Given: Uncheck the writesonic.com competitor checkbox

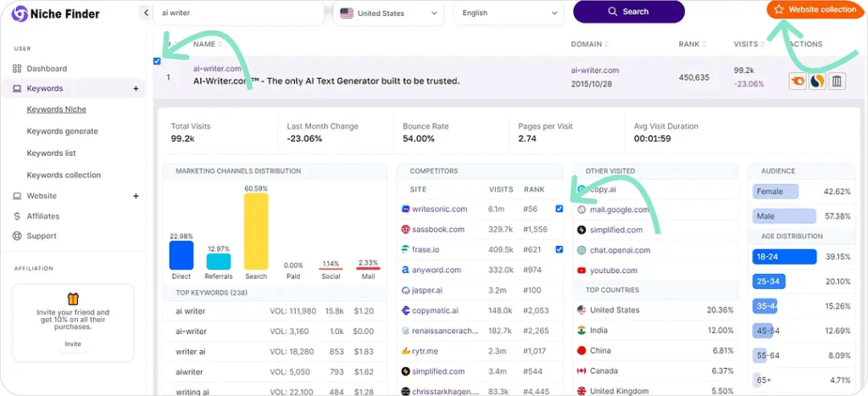Looking at the screenshot, I should pyautogui.click(x=559, y=209).
